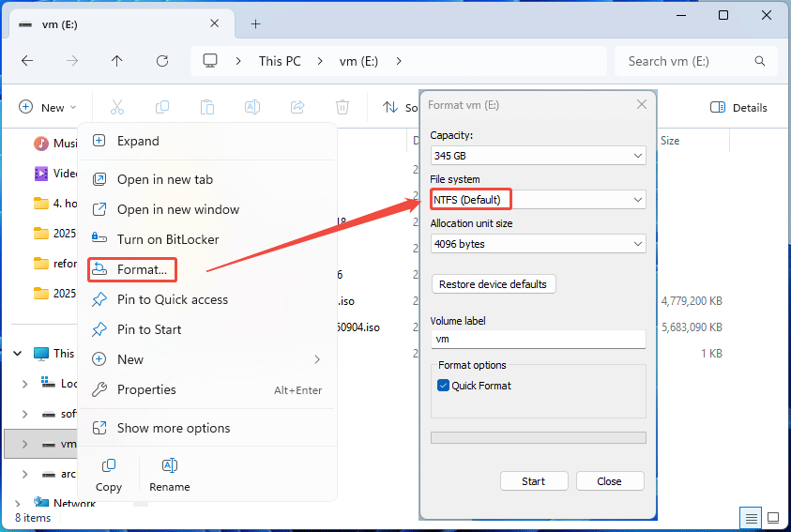This screenshot has height=532, width=791.
Task: Click This PC in the address bar
Action: [280, 61]
